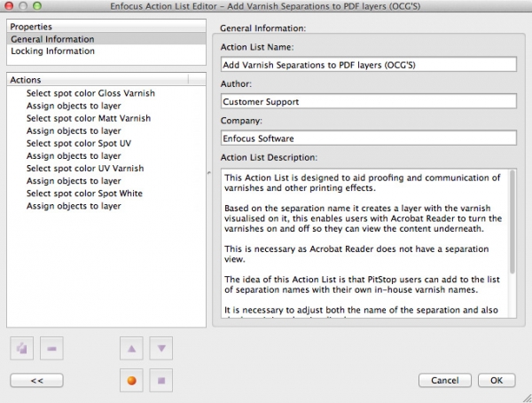The height and width of the screenshot is (403, 532).
Task: Move the action up with the up arrow
Action: pos(131,349)
